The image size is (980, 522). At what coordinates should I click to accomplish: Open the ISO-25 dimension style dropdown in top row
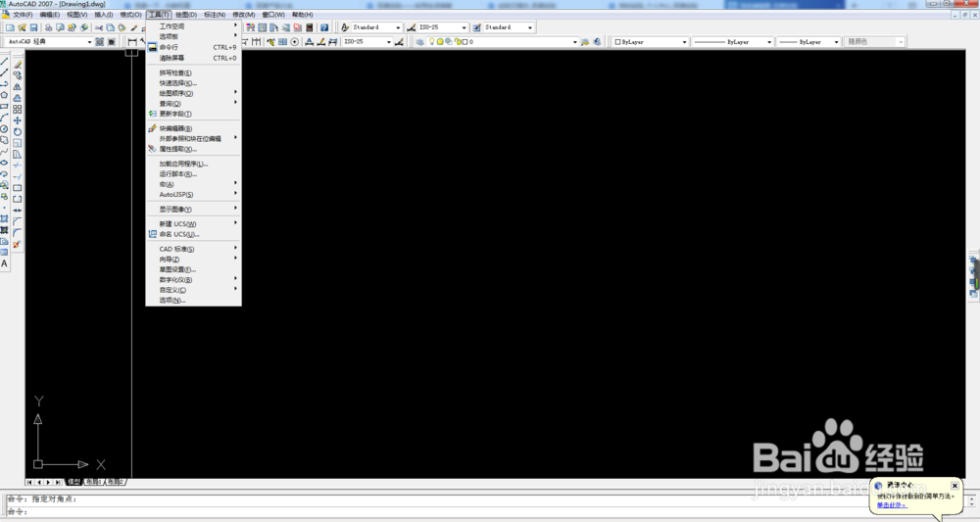pos(464,27)
